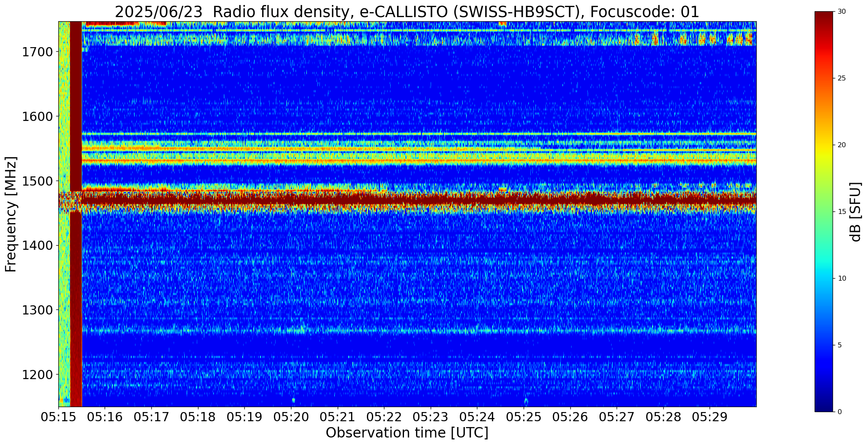
Task: Click the 05:26 time tick label
Action: (570, 417)
